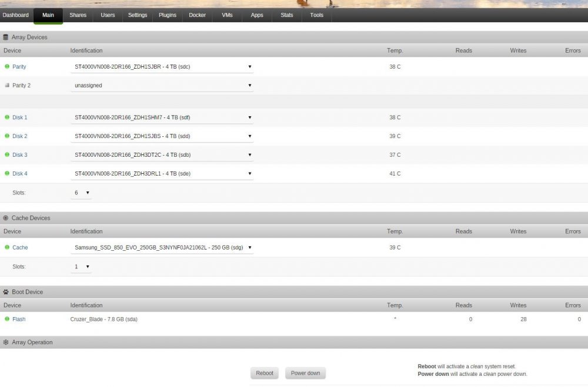Click the Boot Device section heading
This screenshot has height=387, width=588.
[28, 292]
